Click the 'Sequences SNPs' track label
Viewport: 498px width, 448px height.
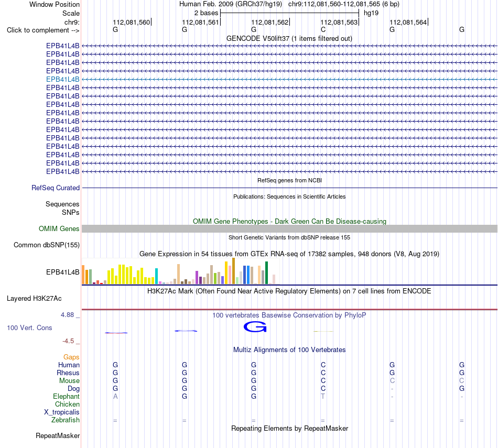62,208
